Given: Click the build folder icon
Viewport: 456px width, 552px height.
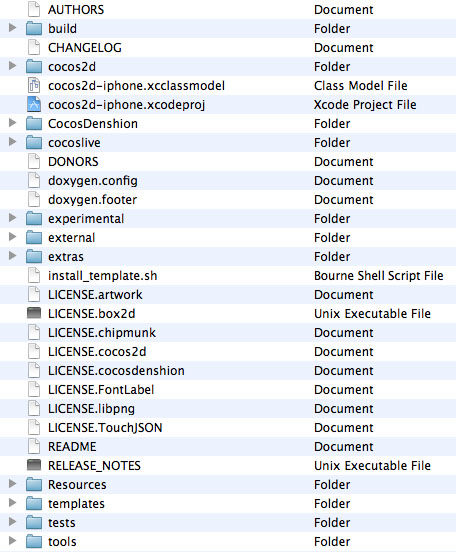Looking at the screenshot, I should (x=34, y=28).
